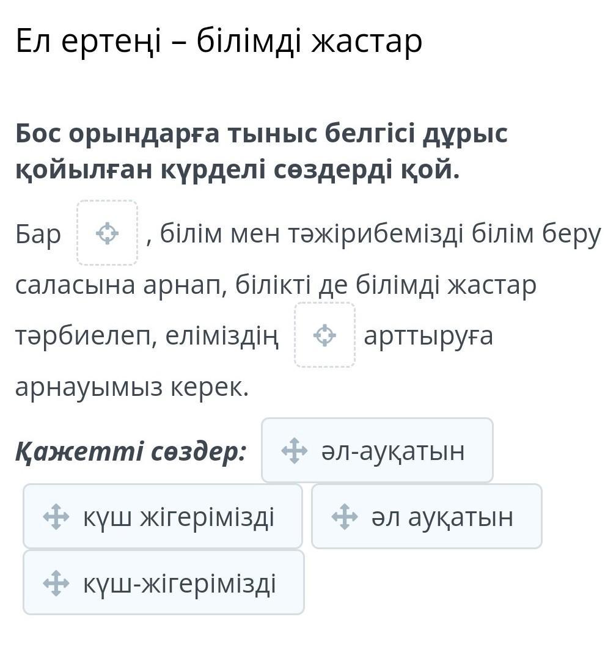Click the page title 'Ел ертеңі – білімді жастар'
This screenshot has width=616, height=672.
pyautogui.click(x=219, y=42)
